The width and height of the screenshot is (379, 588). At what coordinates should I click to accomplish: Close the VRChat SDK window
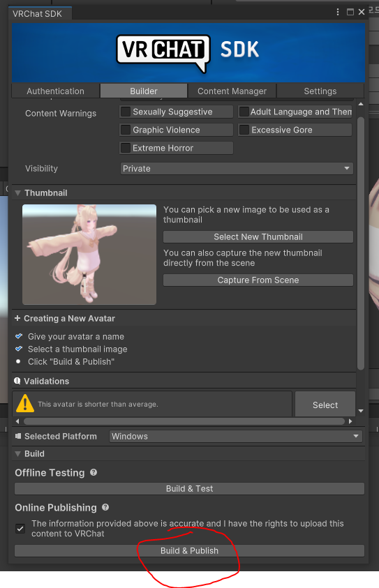(x=362, y=13)
